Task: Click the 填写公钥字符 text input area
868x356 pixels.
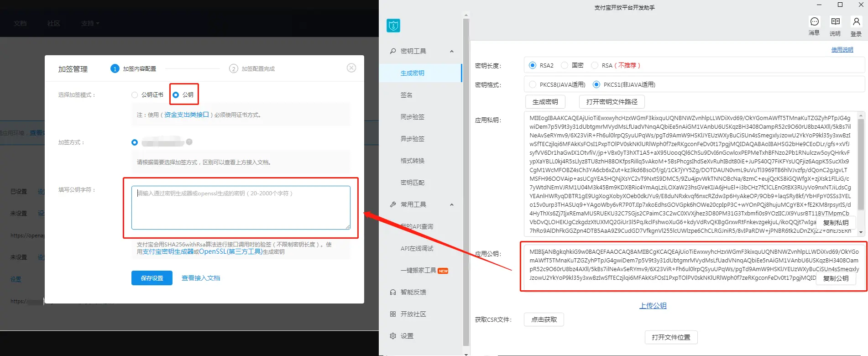Action: [241, 208]
